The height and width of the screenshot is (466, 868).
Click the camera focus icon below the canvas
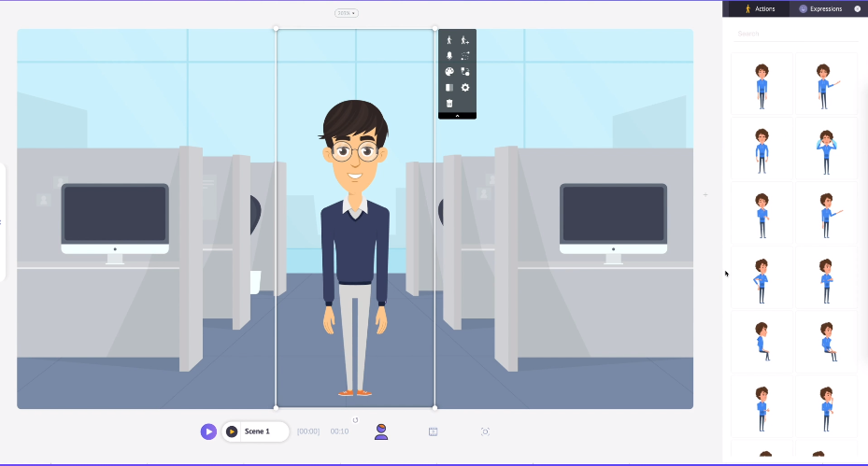pos(485,431)
